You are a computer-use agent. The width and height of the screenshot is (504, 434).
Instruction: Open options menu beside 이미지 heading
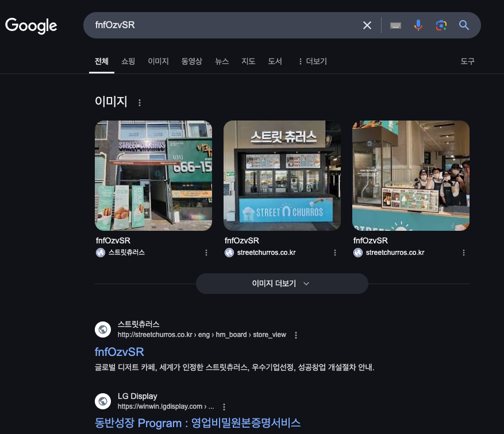point(140,103)
